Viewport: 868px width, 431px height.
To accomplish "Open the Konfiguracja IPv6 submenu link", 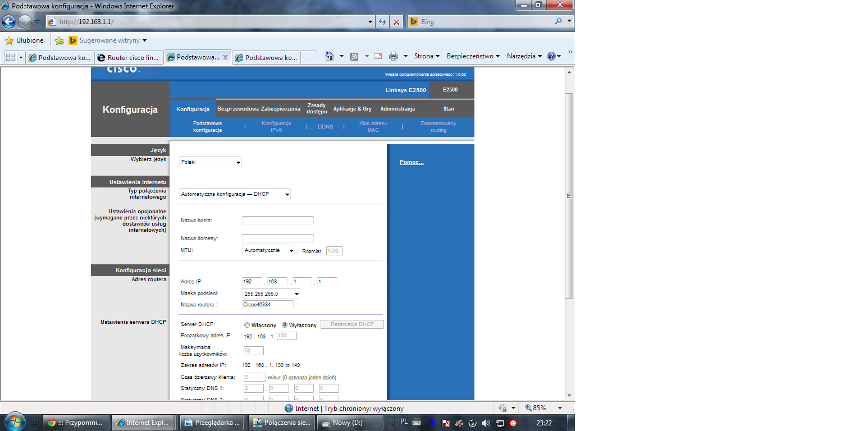I will 276,126.
